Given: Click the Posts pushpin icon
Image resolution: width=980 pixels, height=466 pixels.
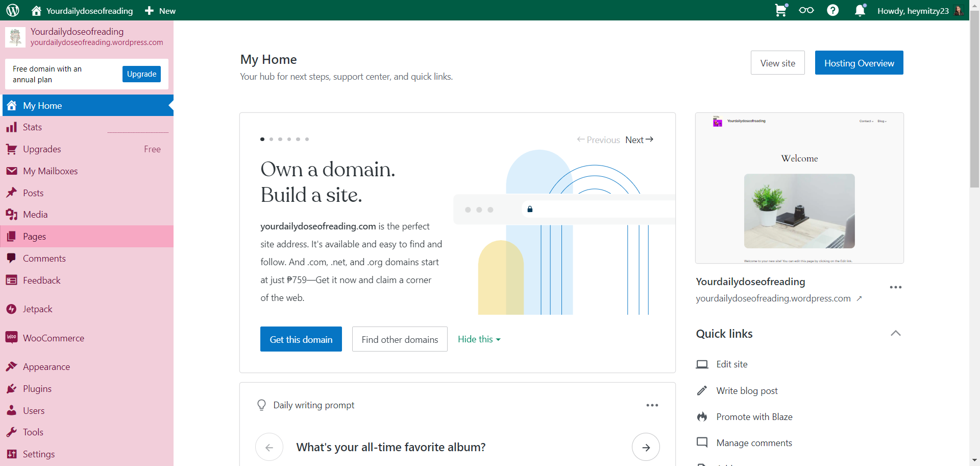Looking at the screenshot, I should tap(11, 193).
